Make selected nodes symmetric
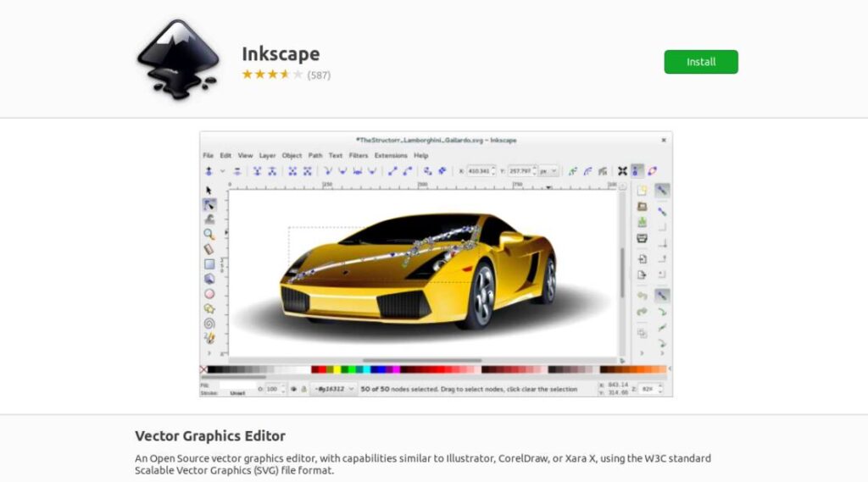 358,172
